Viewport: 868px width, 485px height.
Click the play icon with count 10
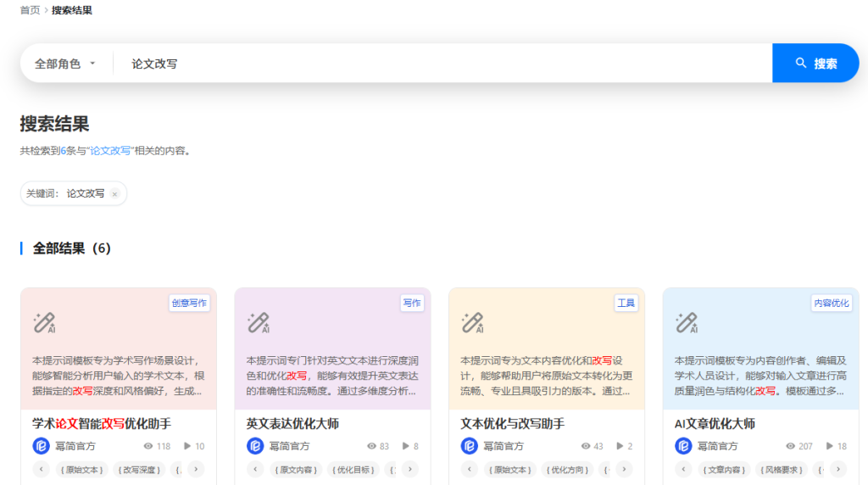187,446
